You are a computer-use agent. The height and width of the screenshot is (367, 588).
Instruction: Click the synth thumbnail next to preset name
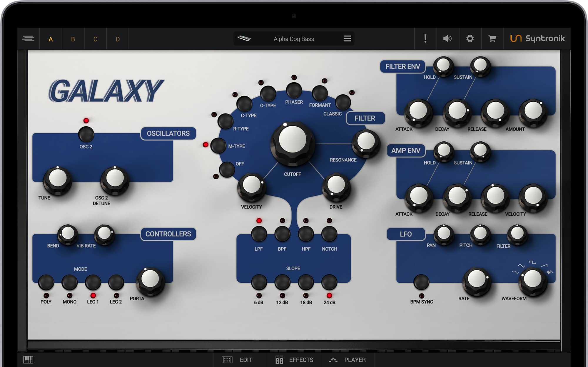244,38
